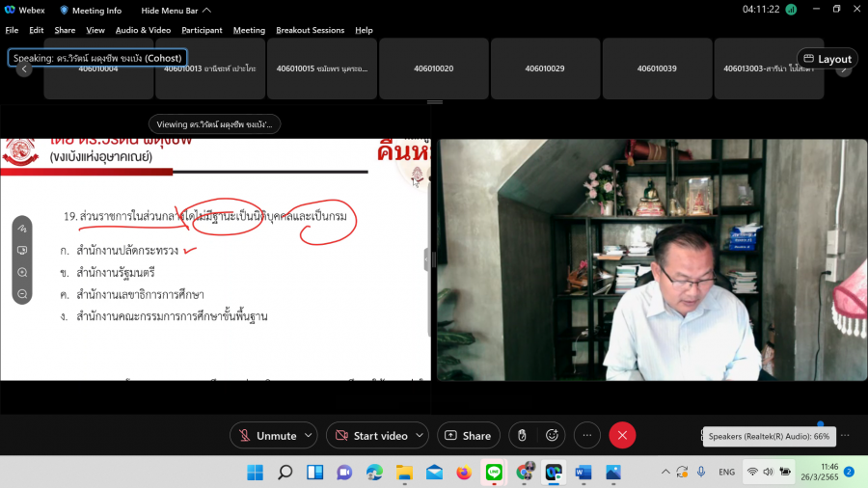The width and height of the screenshot is (868, 488).
Task: Click the Share button
Action: click(468, 436)
